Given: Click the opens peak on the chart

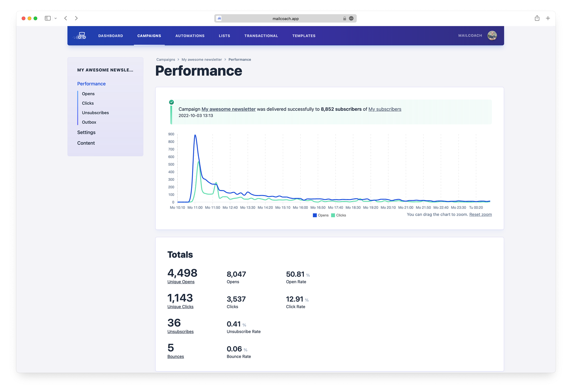Looking at the screenshot, I should pos(195,135).
